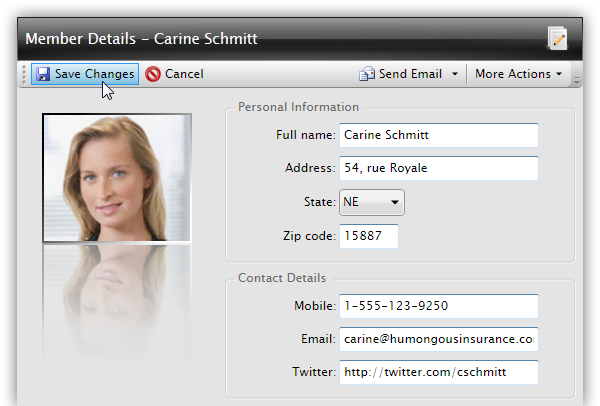
Task: Click the Twitter URL field
Action: click(x=438, y=372)
